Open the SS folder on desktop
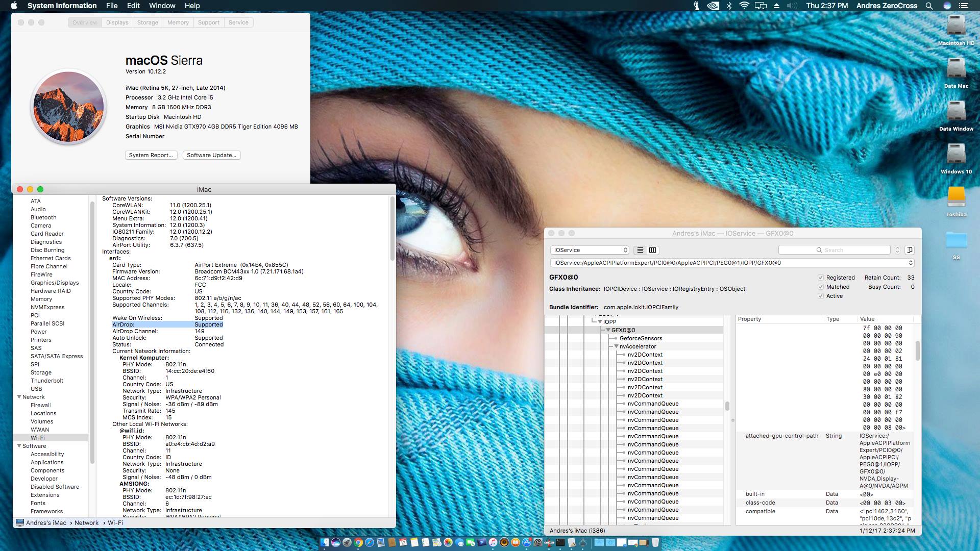The width and height of the screenshot is (980, 551). pos(956,241)
